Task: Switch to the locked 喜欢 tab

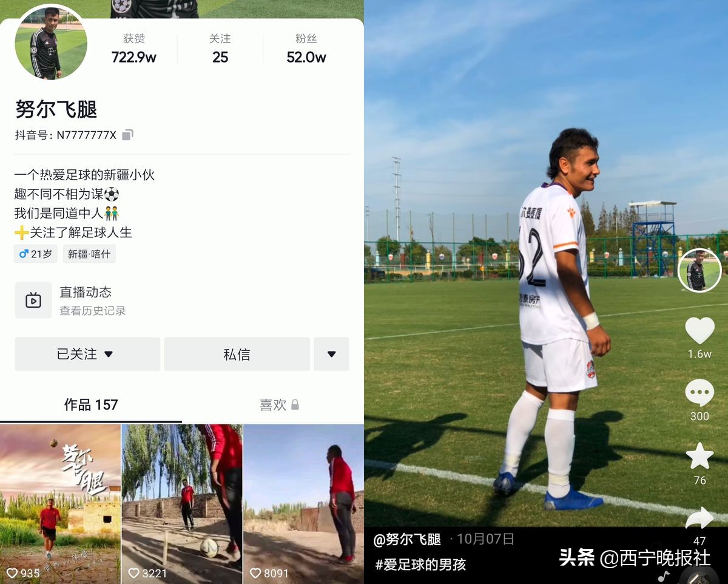Action: (x=279, y=405)
